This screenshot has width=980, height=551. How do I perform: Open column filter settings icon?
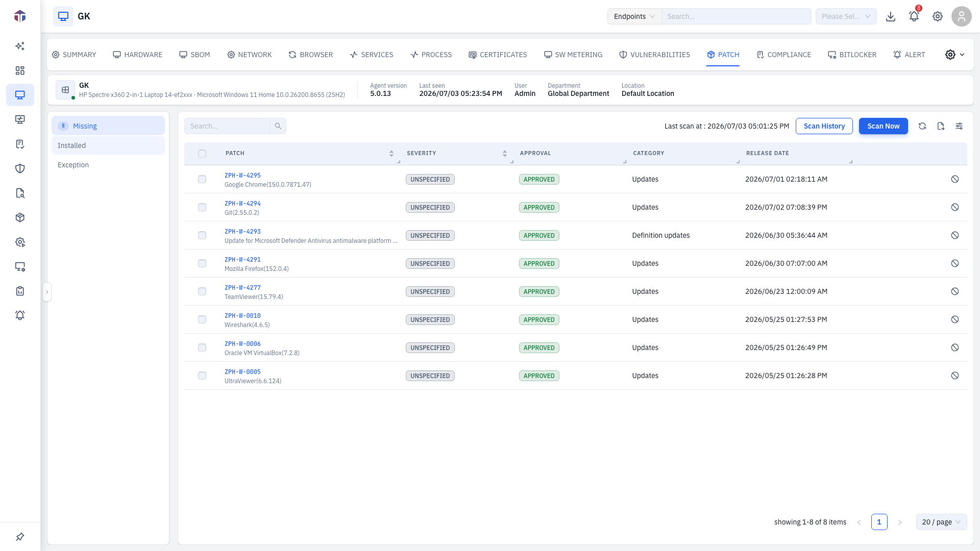tap(959, 126)
